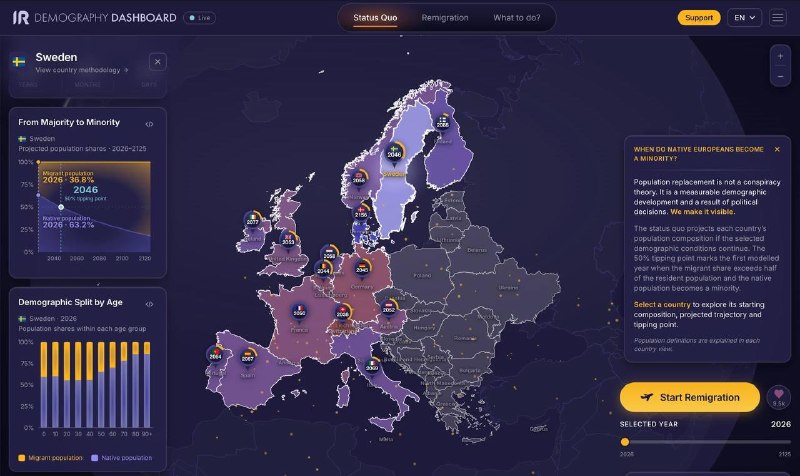Viewport: 800px width, 476px height.
Task: Click the Bulgaria label on the map
Action: (x=470, y=370)
